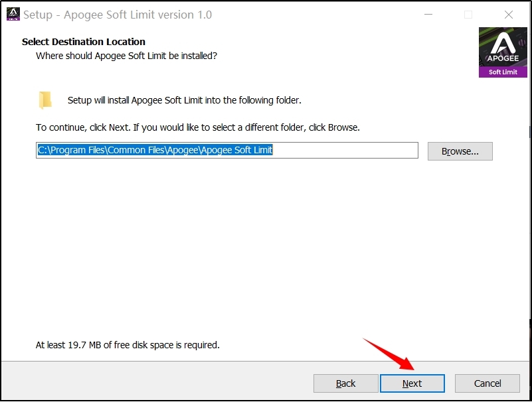Go Back to the previous step

click(x=345, y=383)
